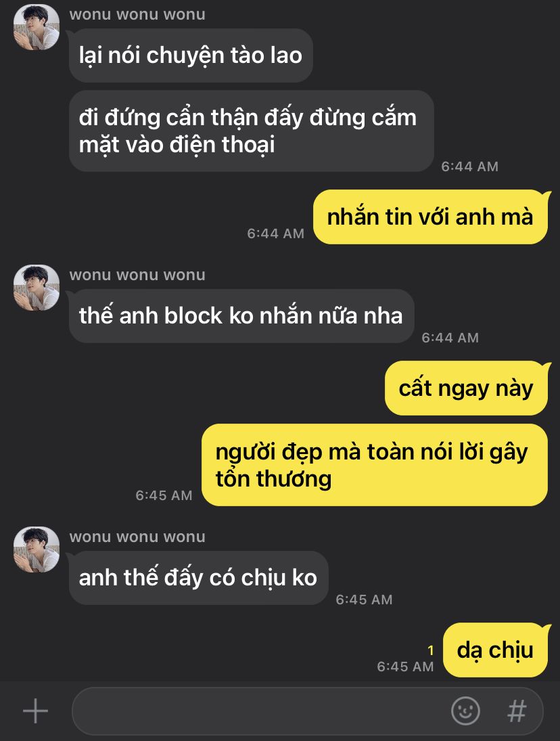Viewport: 560px width, 741px height.
Task: Tap 6:45 AM timestamp beside 'dạ chịu'
Action: click(405, 667)
